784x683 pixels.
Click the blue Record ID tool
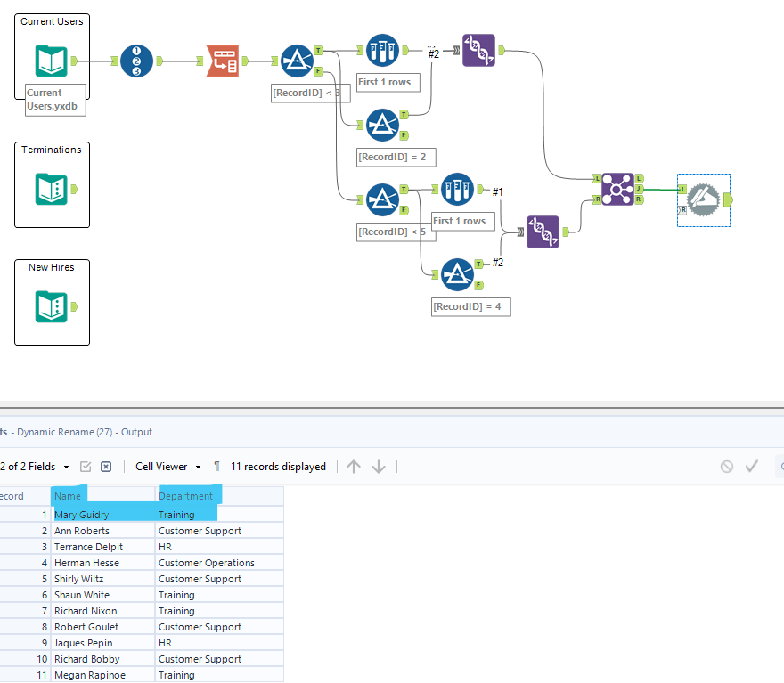click(135, 61)
